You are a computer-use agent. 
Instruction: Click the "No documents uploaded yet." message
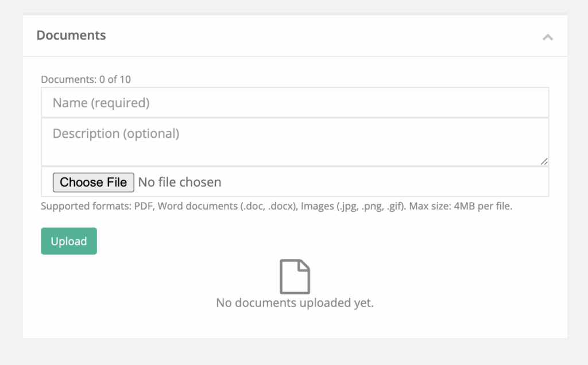point(295,302)
